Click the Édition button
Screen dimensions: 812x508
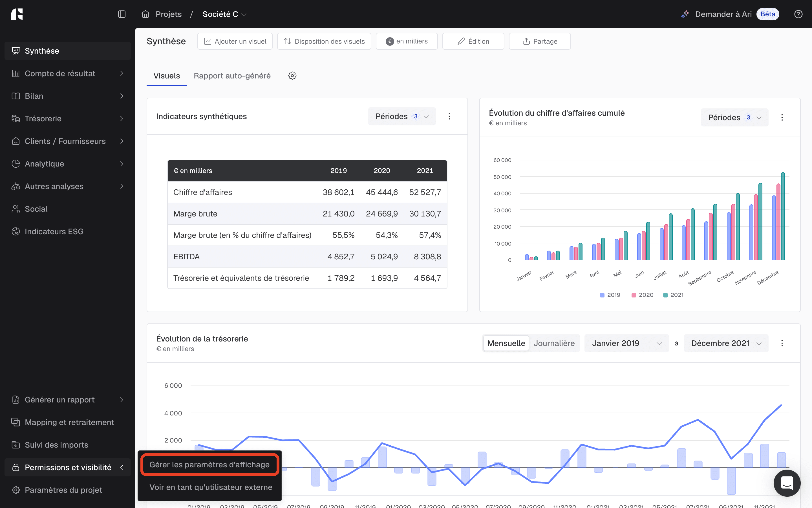pyautogui.click(x=473, y=41)
